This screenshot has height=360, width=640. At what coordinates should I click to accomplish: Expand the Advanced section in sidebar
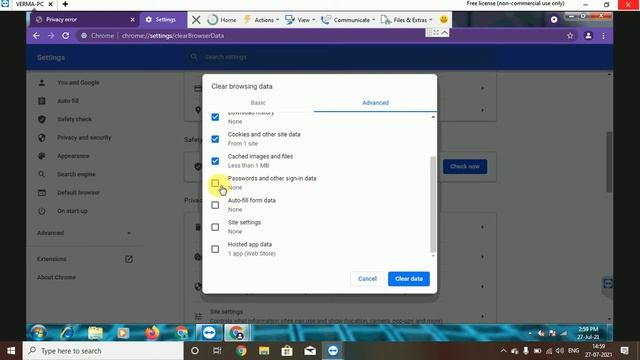[x=84, y=233]
